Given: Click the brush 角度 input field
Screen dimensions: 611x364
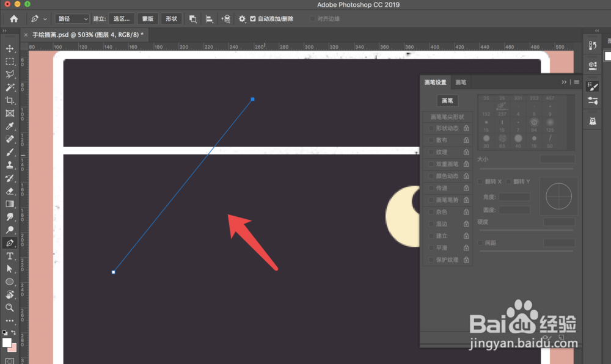Looking at the screenshot, I should (514, 197).
